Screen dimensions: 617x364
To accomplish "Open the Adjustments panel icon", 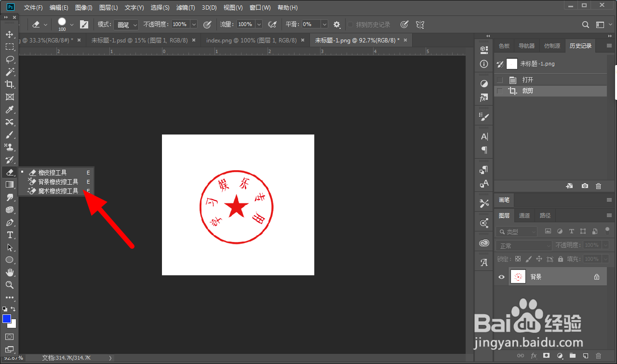I will [484, 84].
